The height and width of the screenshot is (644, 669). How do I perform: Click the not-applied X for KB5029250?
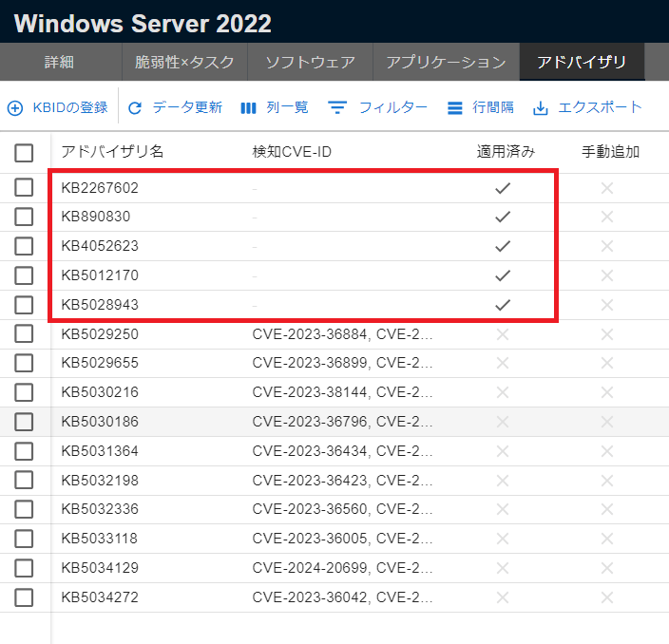503,334
